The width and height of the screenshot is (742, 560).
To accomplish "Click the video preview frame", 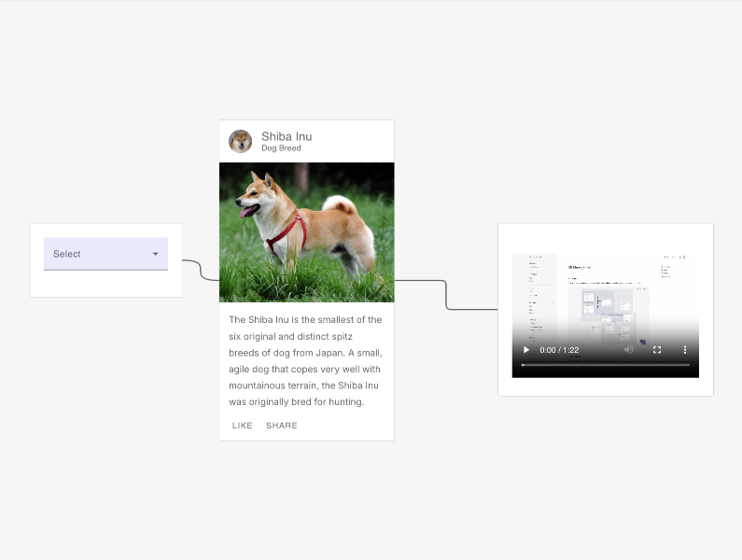I will (605, 315).
